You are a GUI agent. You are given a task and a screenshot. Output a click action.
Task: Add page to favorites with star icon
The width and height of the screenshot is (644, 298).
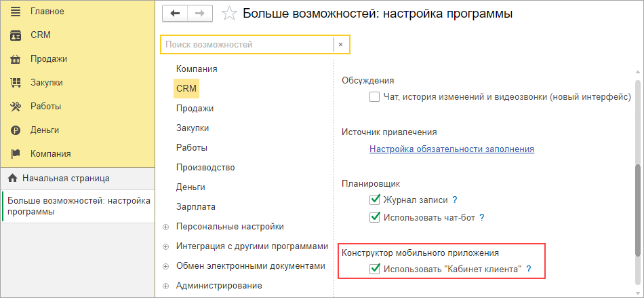click(x=230, y=13)
